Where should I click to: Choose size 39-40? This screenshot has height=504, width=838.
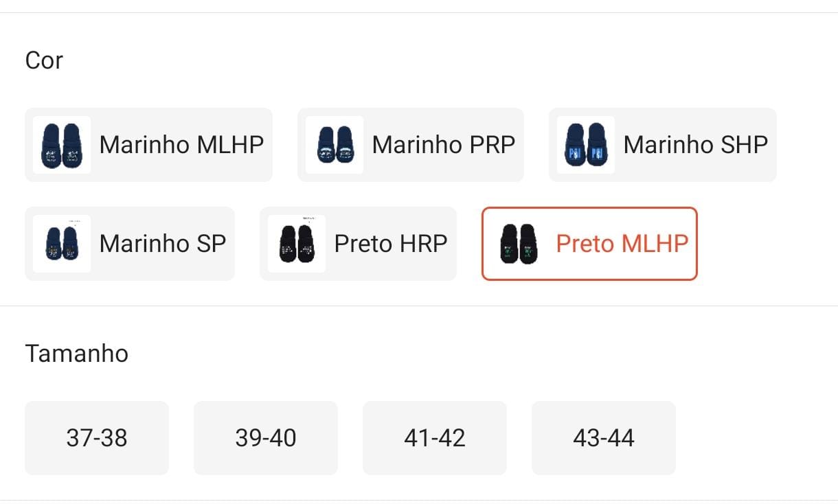click(266, 438)
